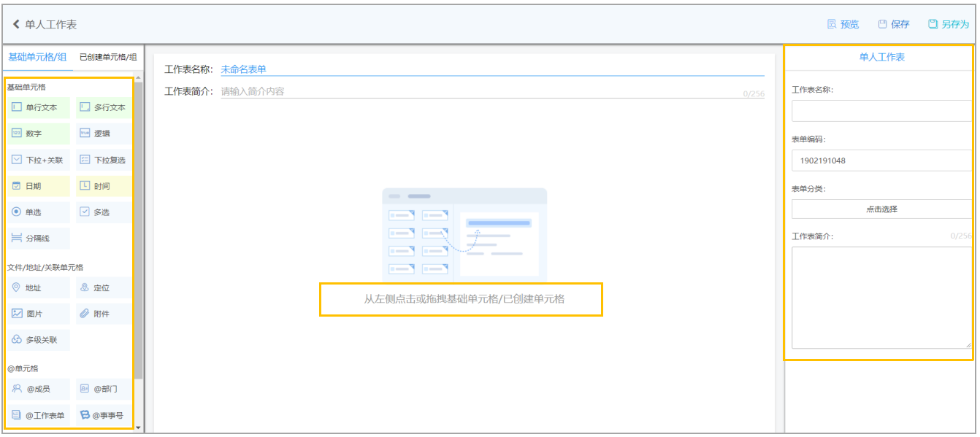Add the 下拉复选 multi-select dropdown cell
This screenshot has height=437, width=980.
(104, 160)
